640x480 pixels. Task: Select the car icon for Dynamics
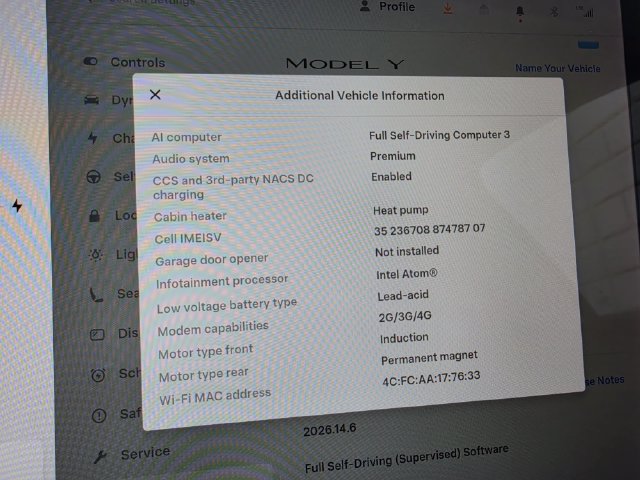click(91, 100)
